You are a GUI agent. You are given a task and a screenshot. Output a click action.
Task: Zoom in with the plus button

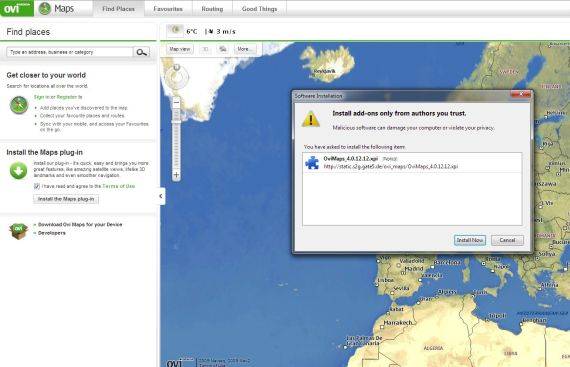click(x=176, y=175)
